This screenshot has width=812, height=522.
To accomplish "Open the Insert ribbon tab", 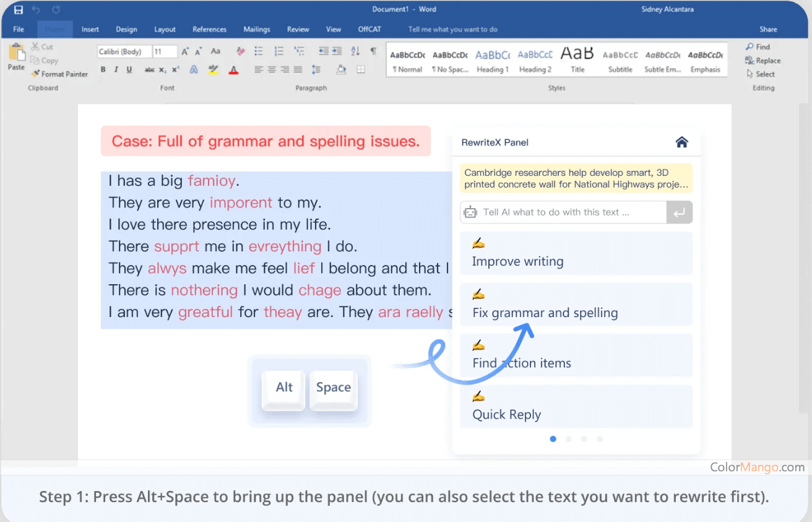I will click(90, 29).
